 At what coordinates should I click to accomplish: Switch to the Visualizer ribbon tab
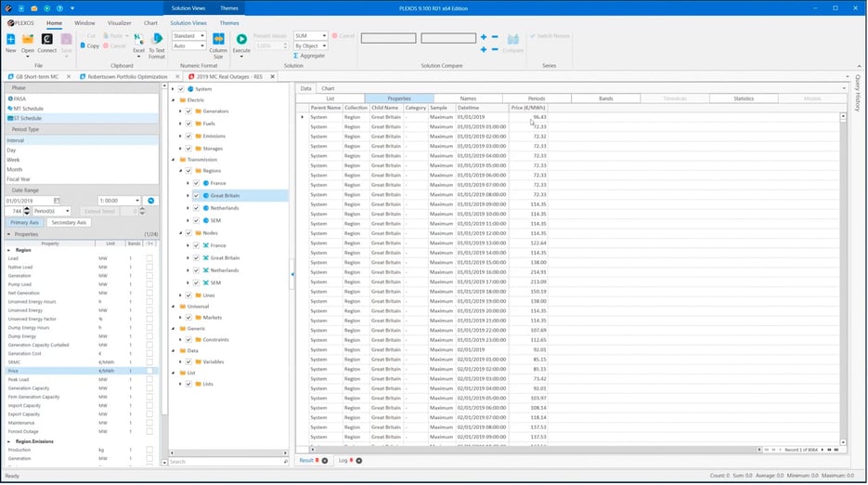(119, 21)
